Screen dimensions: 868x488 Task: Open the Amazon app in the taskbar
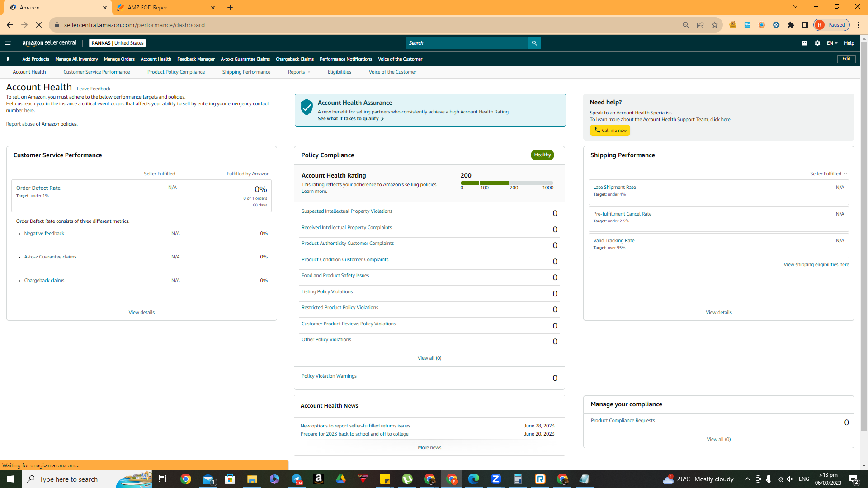319,479
